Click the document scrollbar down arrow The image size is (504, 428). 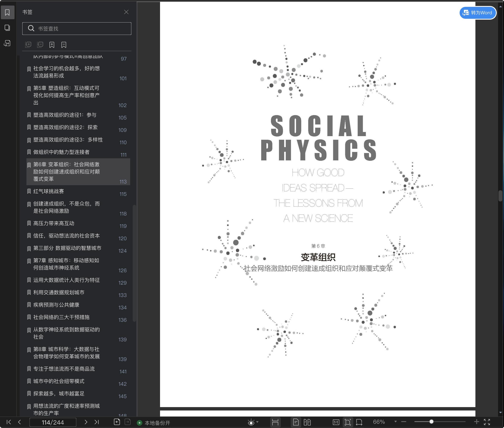click(x=500, y=412)
